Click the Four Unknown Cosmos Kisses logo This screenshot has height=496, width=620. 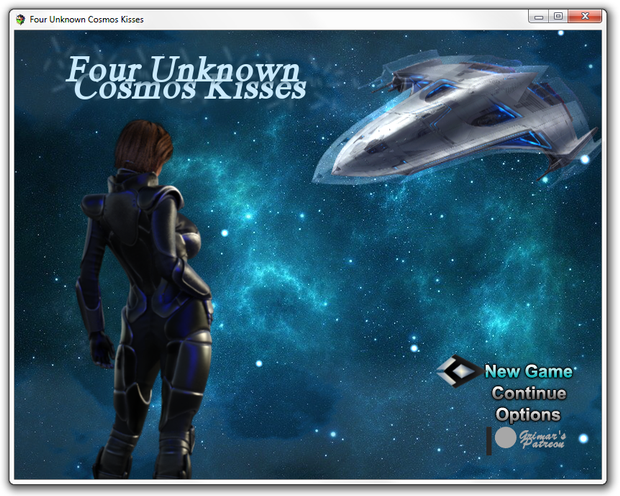pos(186,78)
